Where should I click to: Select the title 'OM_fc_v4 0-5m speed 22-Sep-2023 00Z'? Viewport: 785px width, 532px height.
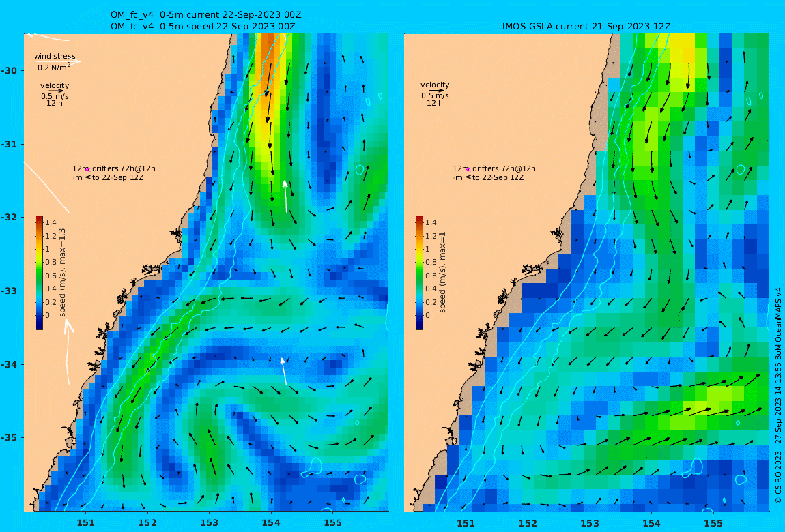[203, 27]
